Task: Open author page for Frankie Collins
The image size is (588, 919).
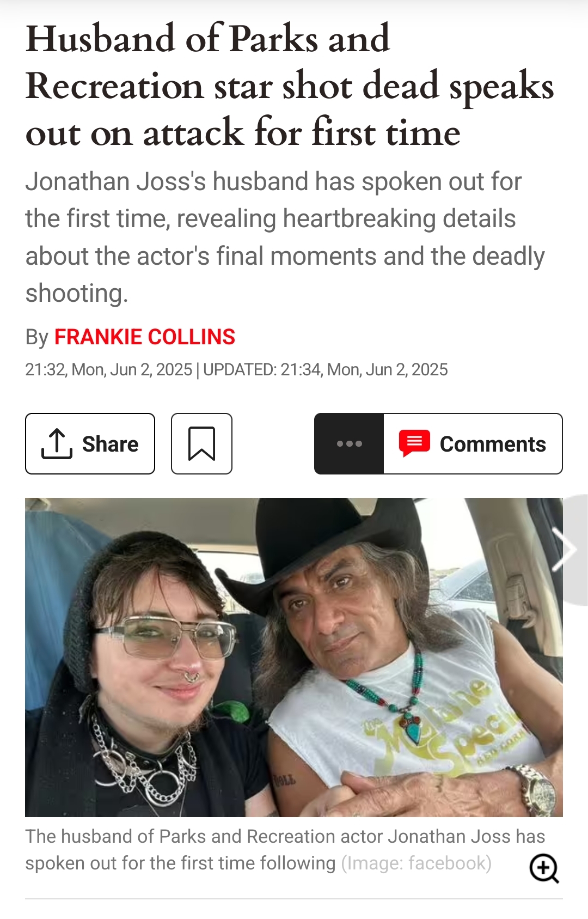Action: pos(145,337)
